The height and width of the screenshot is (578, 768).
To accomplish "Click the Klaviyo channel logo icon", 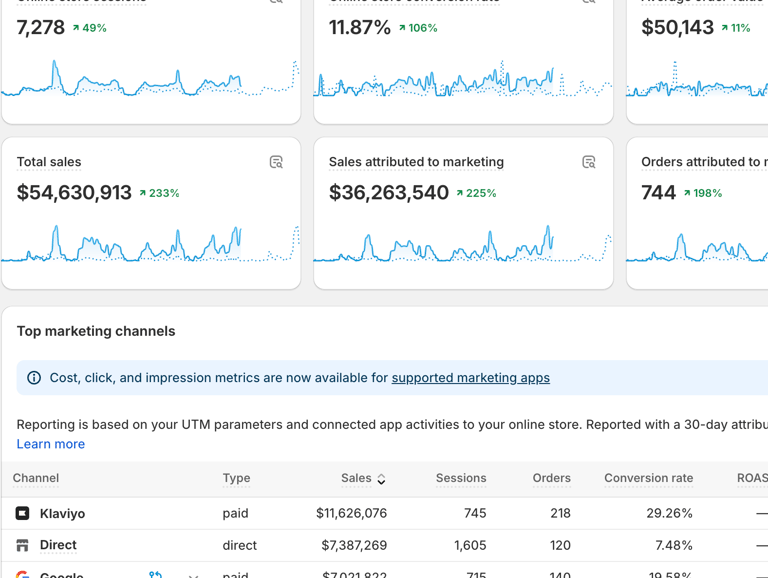I will [23, 513].
